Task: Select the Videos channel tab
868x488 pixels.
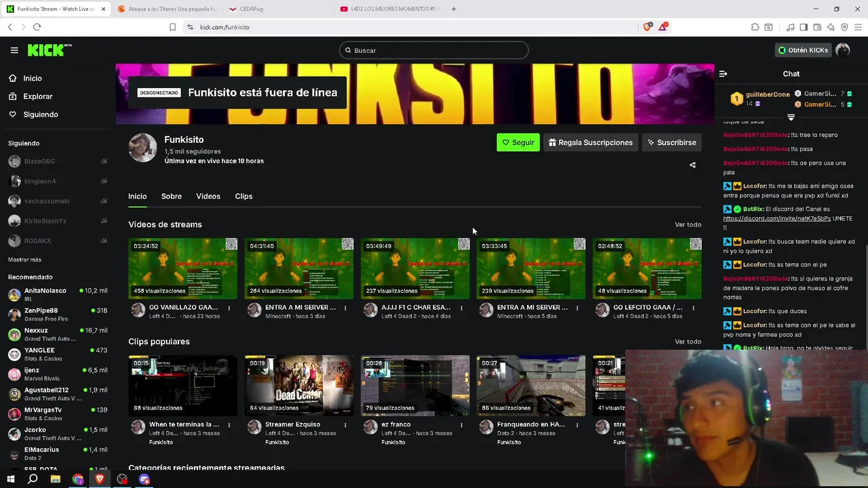Action: [x=208, y=197]
